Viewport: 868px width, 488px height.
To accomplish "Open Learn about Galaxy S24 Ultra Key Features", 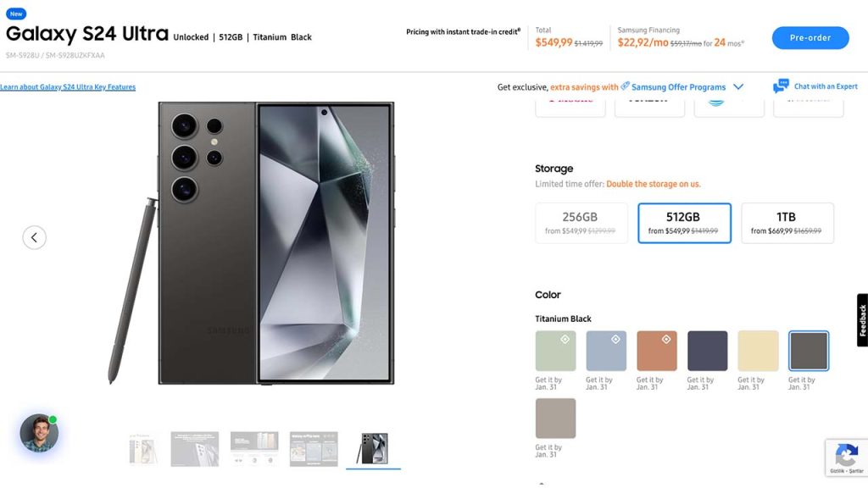I will click(x=68, y=87).
